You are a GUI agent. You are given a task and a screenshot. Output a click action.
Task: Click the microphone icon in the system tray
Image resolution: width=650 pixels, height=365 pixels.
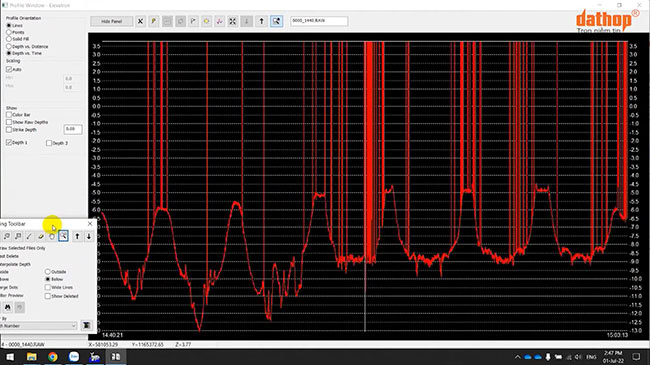point(548,357)
